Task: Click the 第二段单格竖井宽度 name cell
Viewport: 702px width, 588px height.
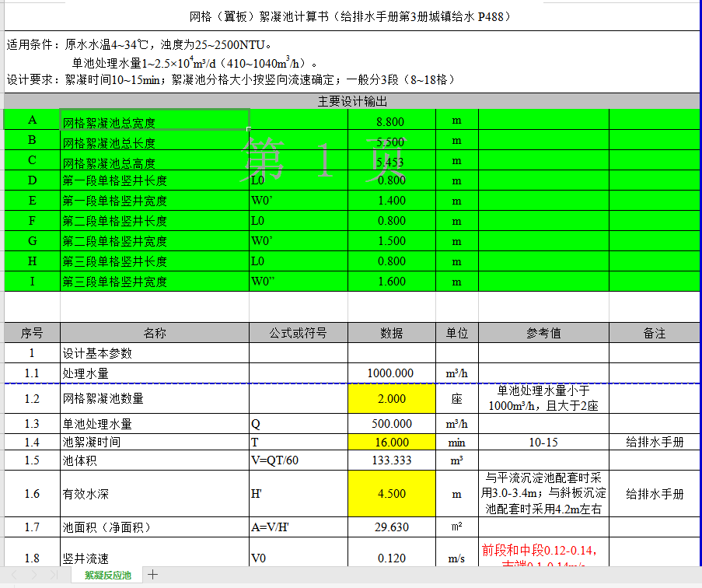Action: tap(155, 241)
